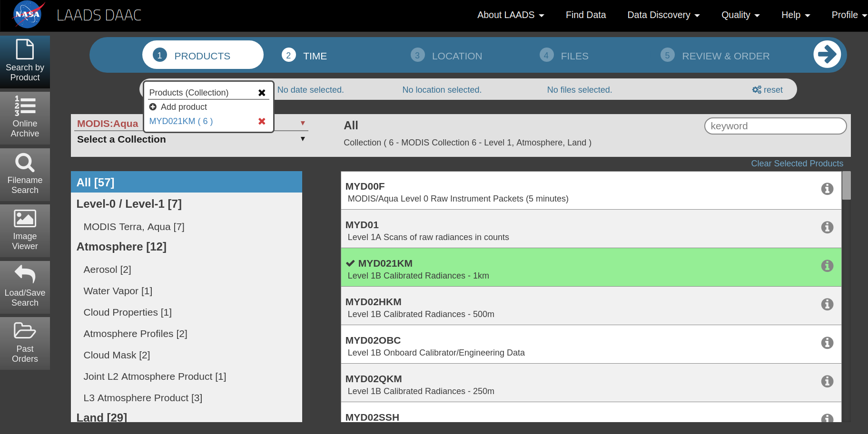Select the MYD01 product row

click(x=591, y=229)
